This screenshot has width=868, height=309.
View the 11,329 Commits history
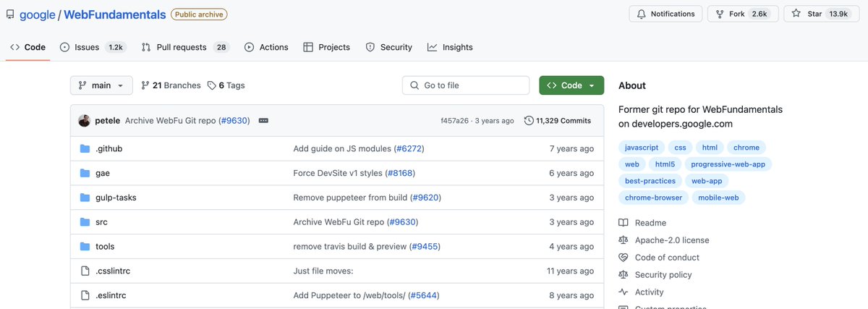(x=557, y=121)
